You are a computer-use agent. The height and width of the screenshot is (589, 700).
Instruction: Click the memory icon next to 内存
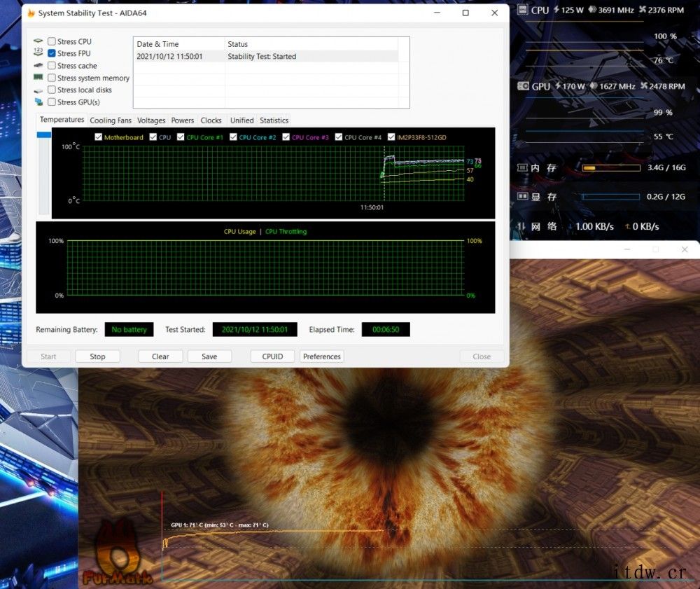click(x=522, y=168)
